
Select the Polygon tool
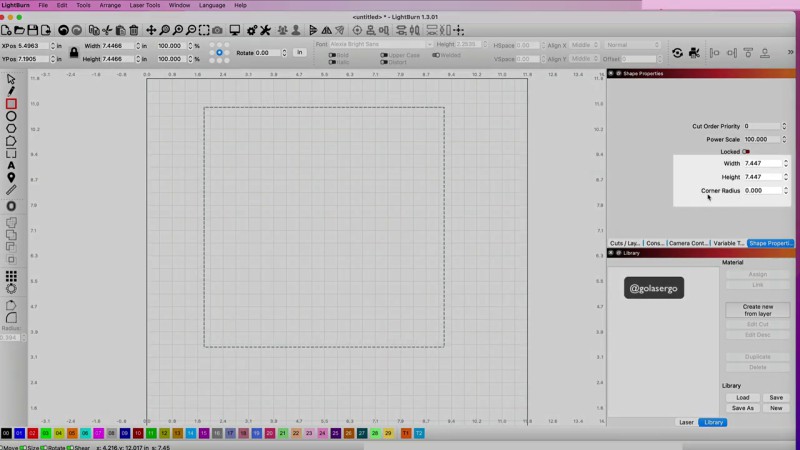(11, 128)
